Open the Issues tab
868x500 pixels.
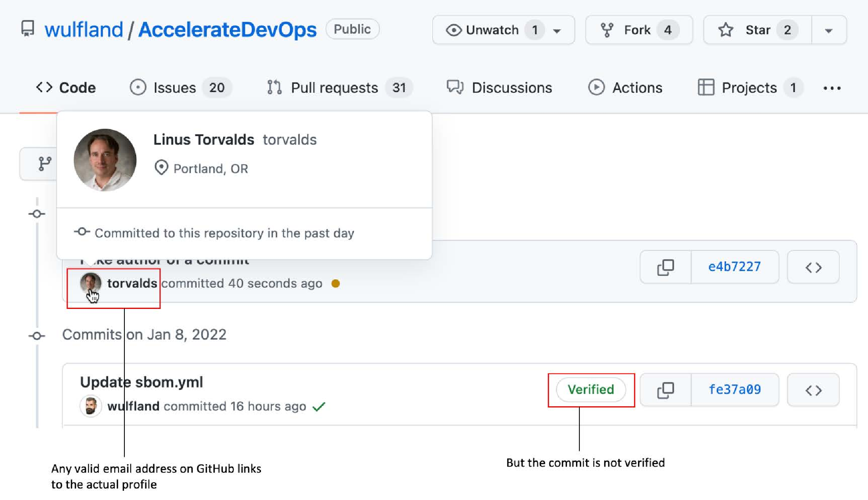pos(181,88)
